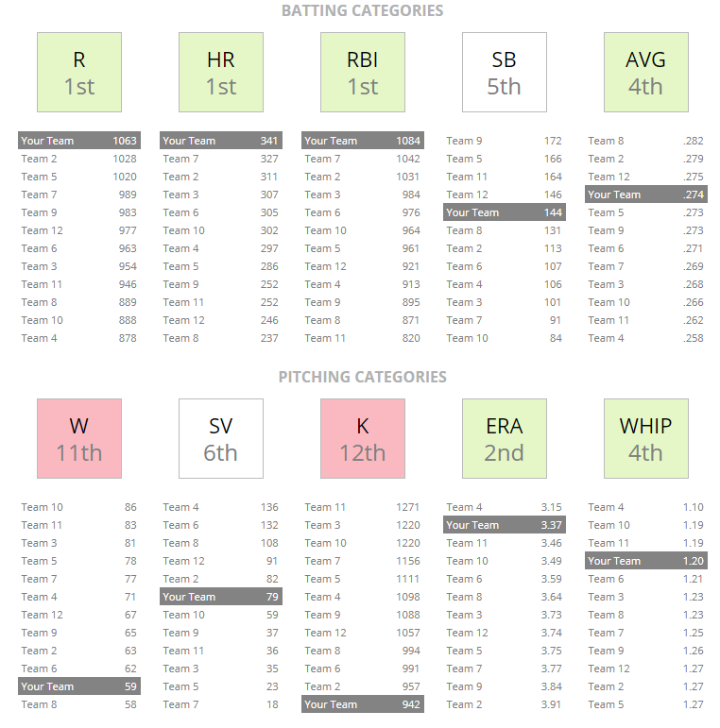
Task: Click the SB 5th category tile
Action: click(x=505, y=73)
